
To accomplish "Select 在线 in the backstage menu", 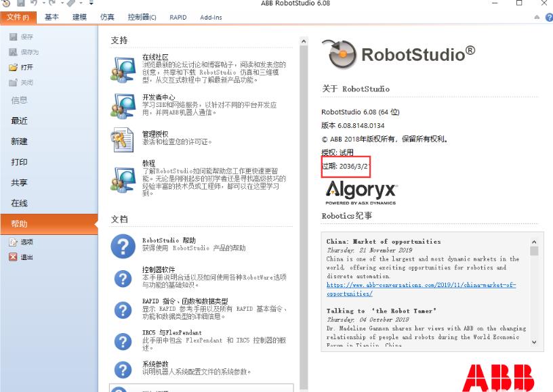I will coord(19,203).
